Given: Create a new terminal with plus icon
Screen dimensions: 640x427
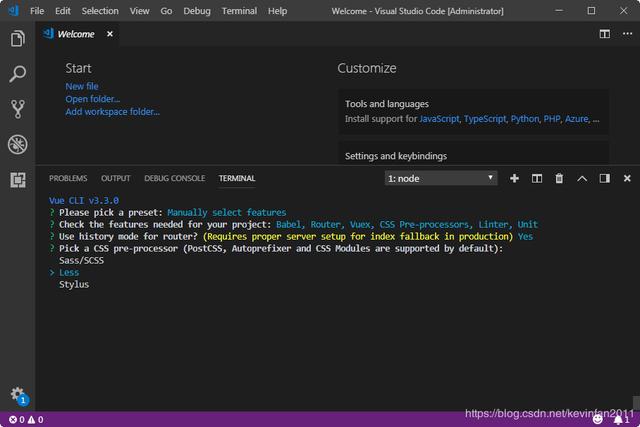Looking at the screenshot, I should 514,178.
